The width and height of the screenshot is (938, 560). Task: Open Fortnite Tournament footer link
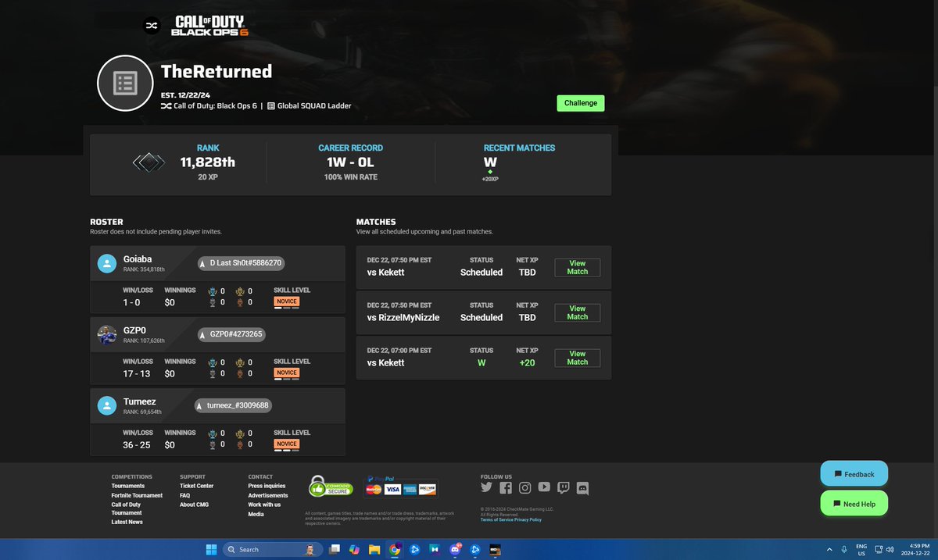pyautogui.click(x=138, y=495)
